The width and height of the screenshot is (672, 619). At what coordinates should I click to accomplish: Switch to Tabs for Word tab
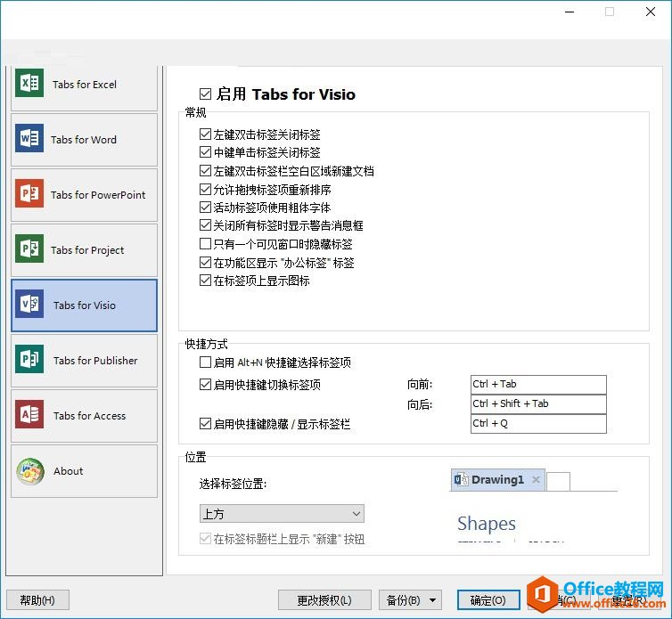pyautogui.click(x=84, y=140)
